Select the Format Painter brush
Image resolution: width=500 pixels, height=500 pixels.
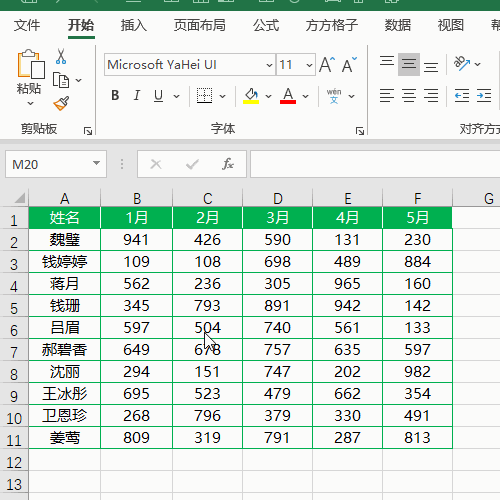(x=61, y=103)
